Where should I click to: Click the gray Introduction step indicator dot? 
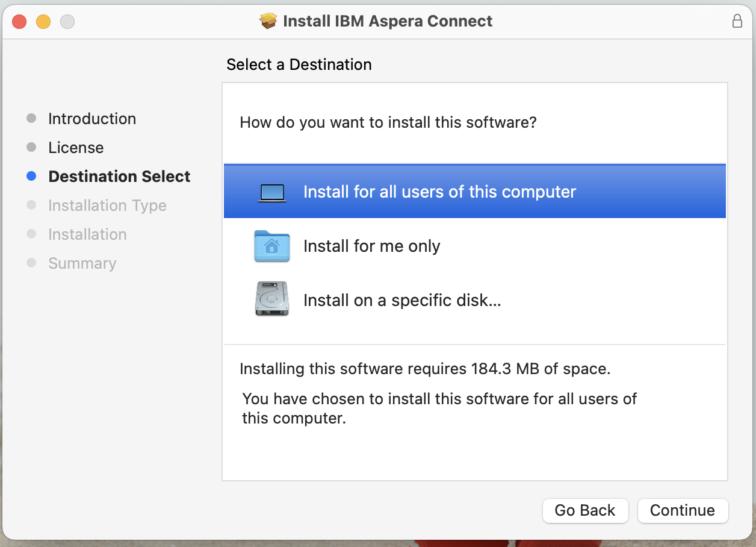point(31,118)
